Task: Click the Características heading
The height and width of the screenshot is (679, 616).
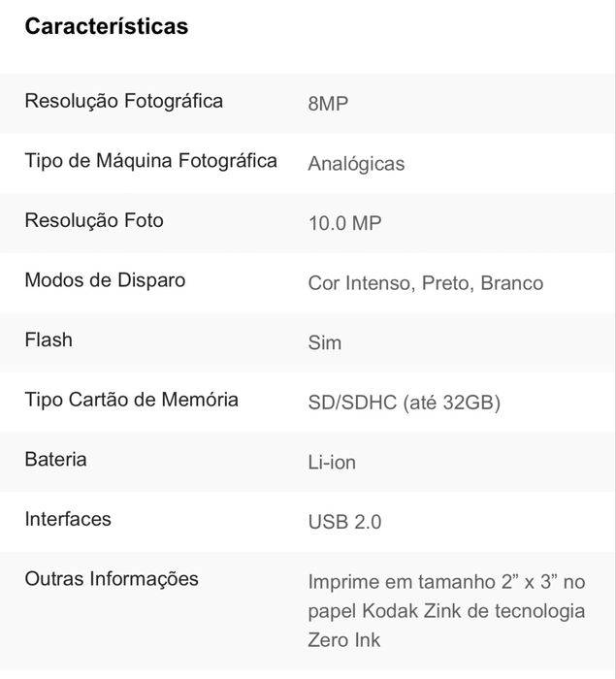Action: [107, 26]
